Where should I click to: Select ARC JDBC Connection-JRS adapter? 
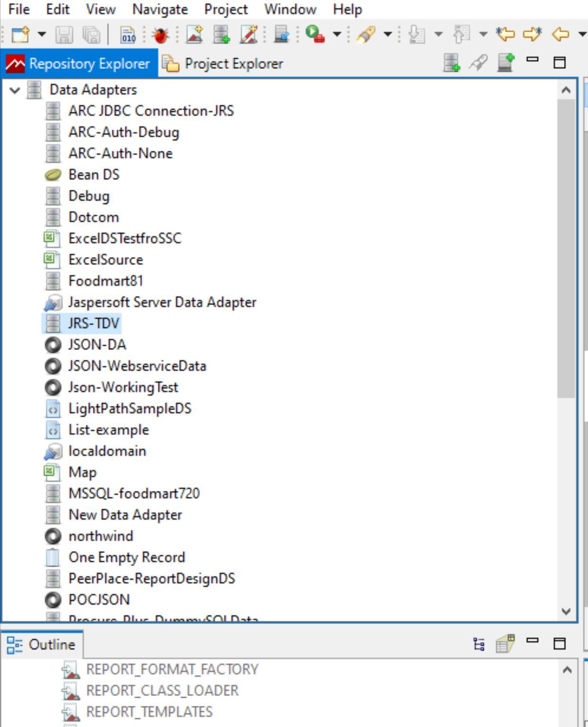tap(151, 111)
